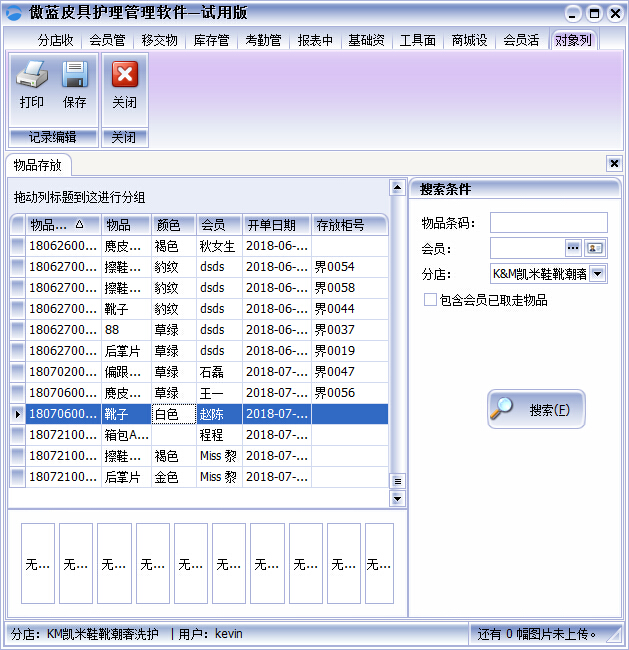
Task: Click the row indicator arrow of the selected row
Action: pos(17,414)
